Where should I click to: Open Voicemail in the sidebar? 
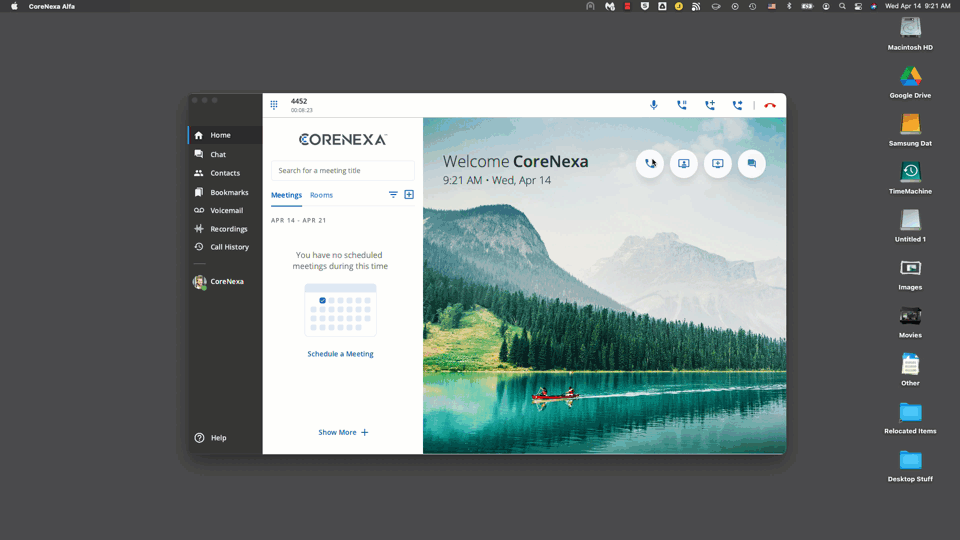coord(225,211)
